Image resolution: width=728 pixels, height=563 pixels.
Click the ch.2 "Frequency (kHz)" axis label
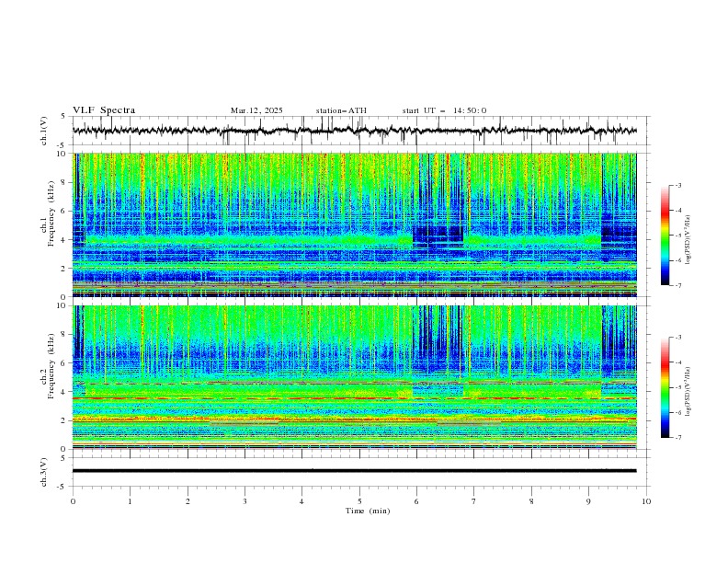[51, 366]
